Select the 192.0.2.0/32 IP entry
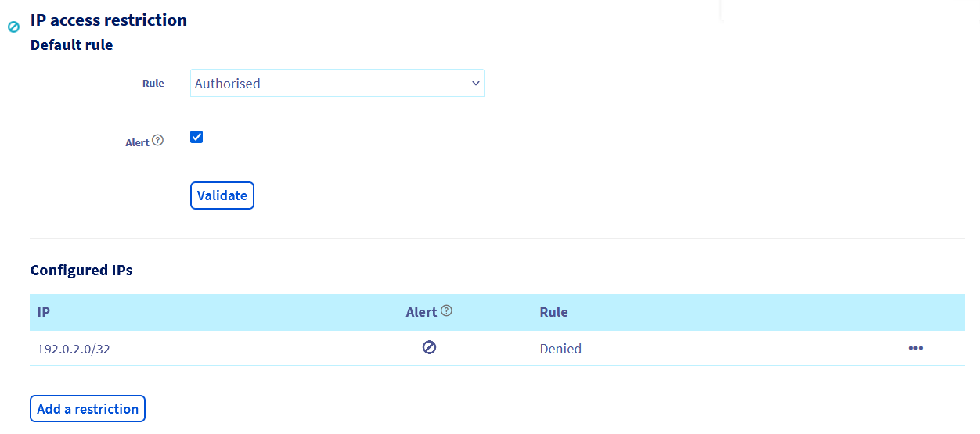The image size is (980, 434). [x=74, y=349]
